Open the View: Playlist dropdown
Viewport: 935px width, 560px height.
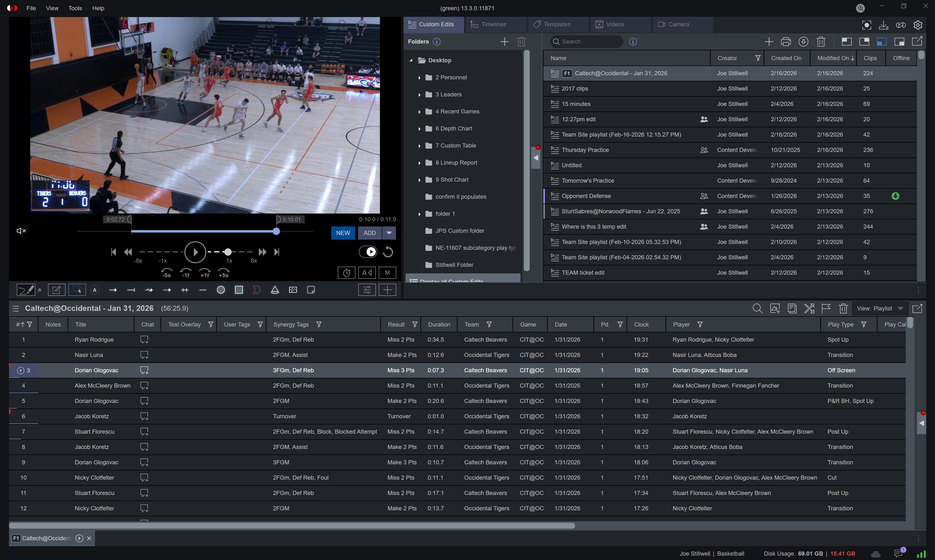coord(880,308)
